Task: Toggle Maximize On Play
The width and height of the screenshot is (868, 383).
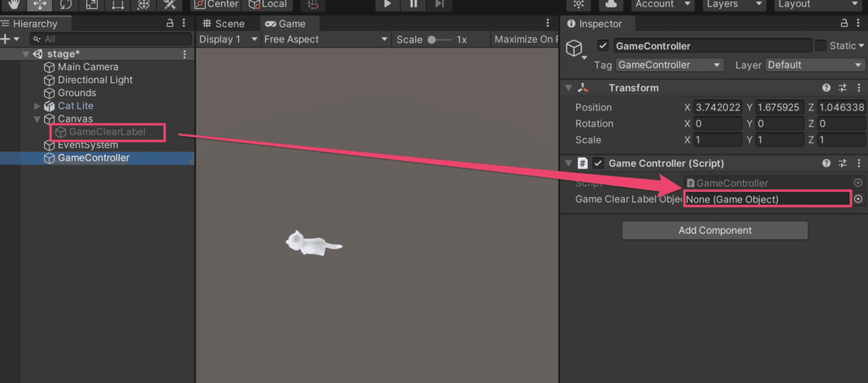Action: point(524,39)
